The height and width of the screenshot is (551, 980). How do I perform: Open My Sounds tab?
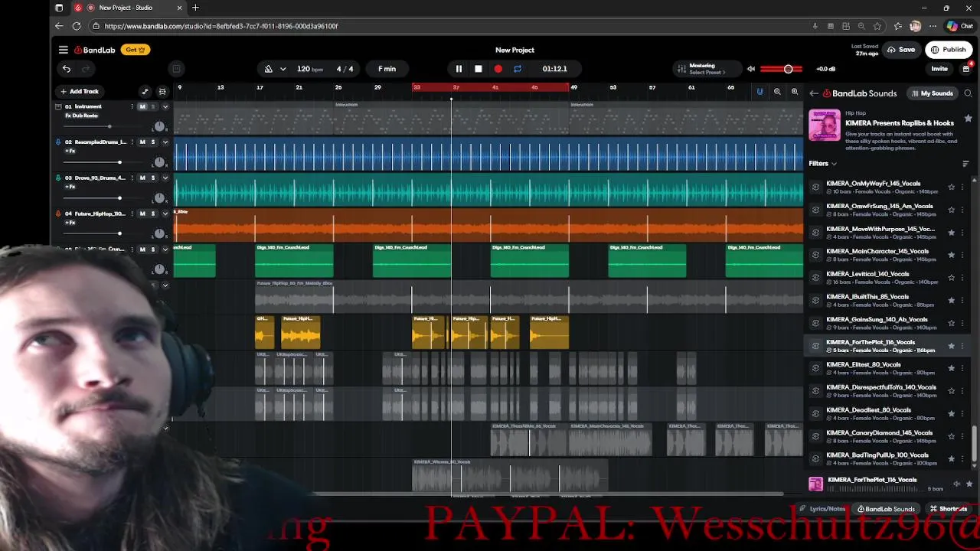tap(932, 93)
